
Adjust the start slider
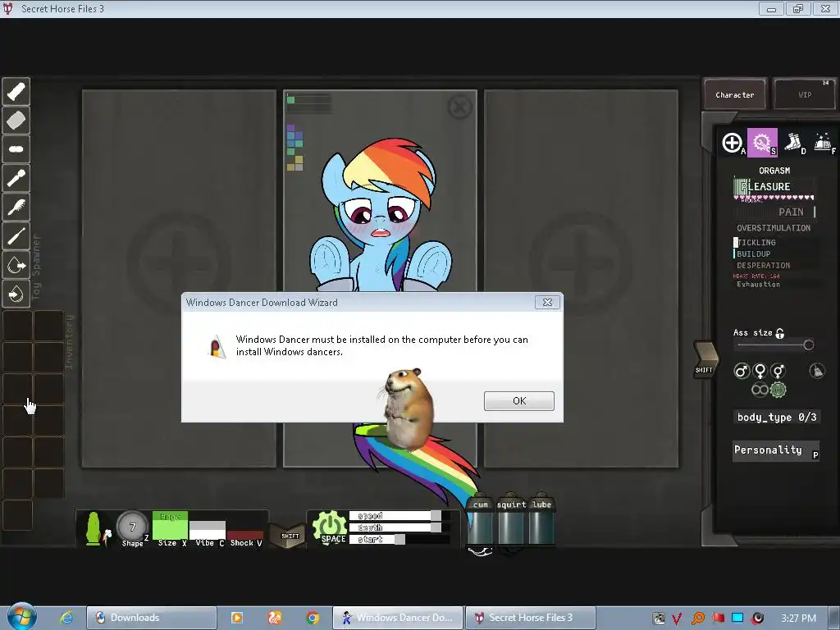pos(399,540)
